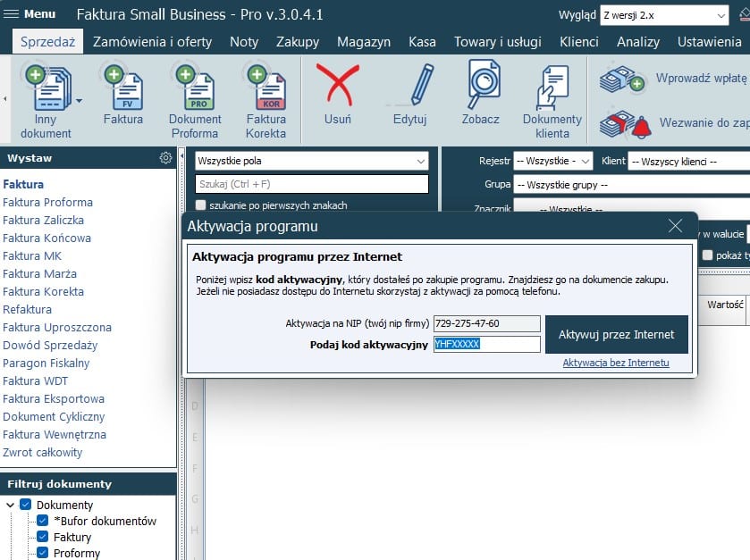Click the Szukaj search box
The width and height of the screenshot is (750, 560).
(x=311, y=184)
